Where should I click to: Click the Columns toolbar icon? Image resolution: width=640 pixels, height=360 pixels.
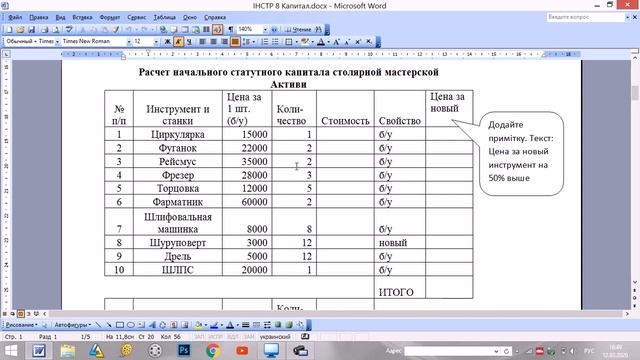tap(207, 29)
